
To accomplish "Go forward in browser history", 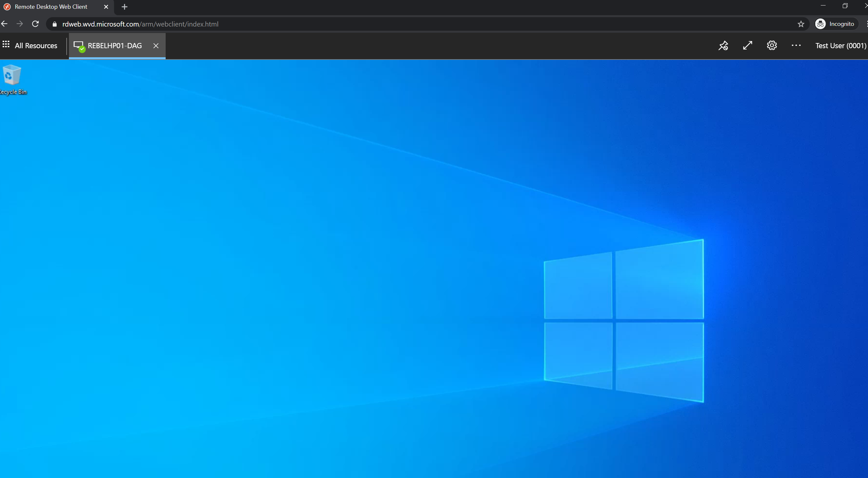I will 19,24.
